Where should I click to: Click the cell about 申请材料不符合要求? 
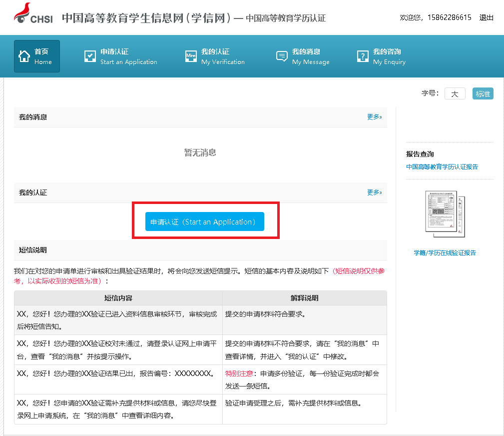304,350
